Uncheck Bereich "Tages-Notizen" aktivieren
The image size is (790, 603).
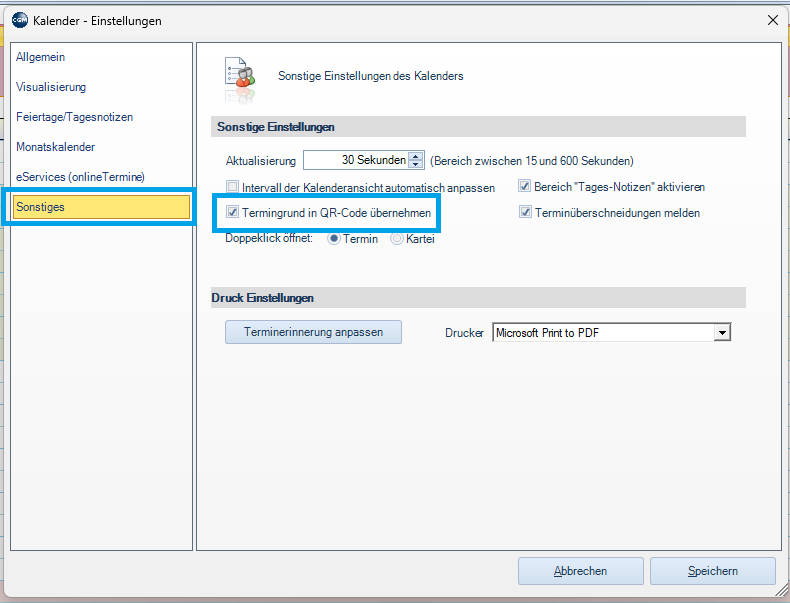[524, 187]
